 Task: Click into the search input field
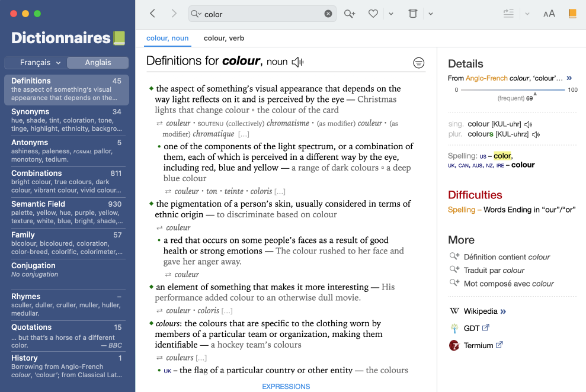(x=262, y=14)
